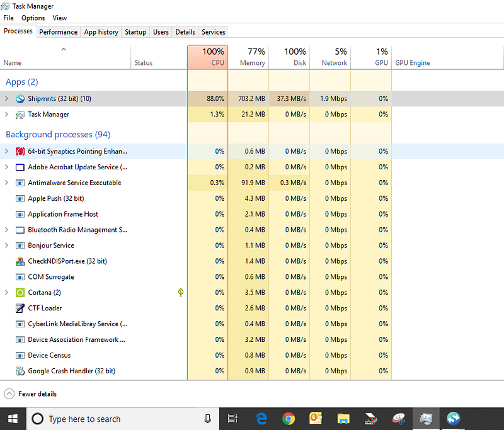Screen dimensions: 504x430
Task: Click the Adobe Acrobat Update Service icon
Action: pyautogui.click(x=20, y=167)
